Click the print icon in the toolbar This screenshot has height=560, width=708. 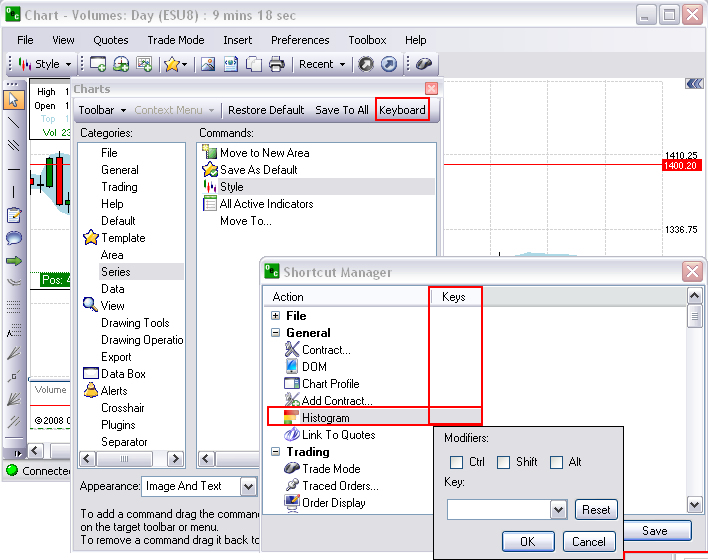tap(276, 64)
